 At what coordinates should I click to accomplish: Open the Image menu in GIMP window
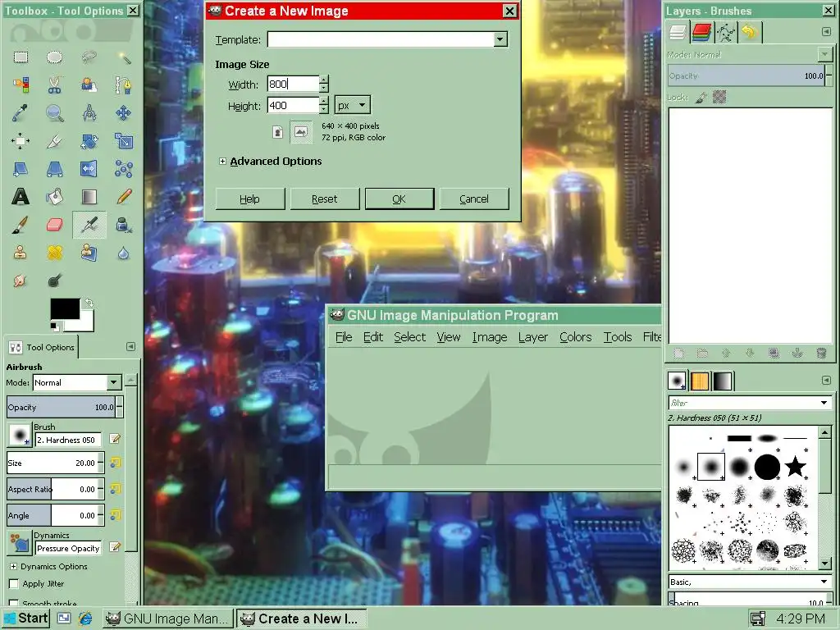490,337
